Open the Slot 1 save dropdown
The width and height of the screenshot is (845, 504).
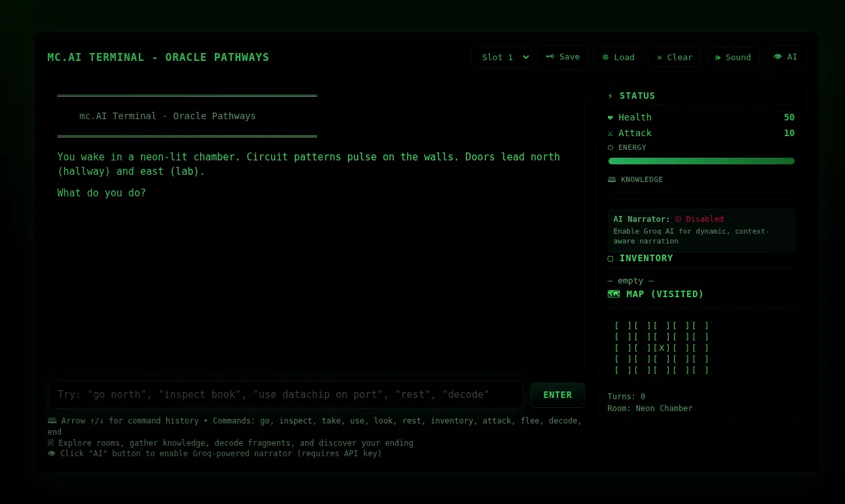[502, 57]
